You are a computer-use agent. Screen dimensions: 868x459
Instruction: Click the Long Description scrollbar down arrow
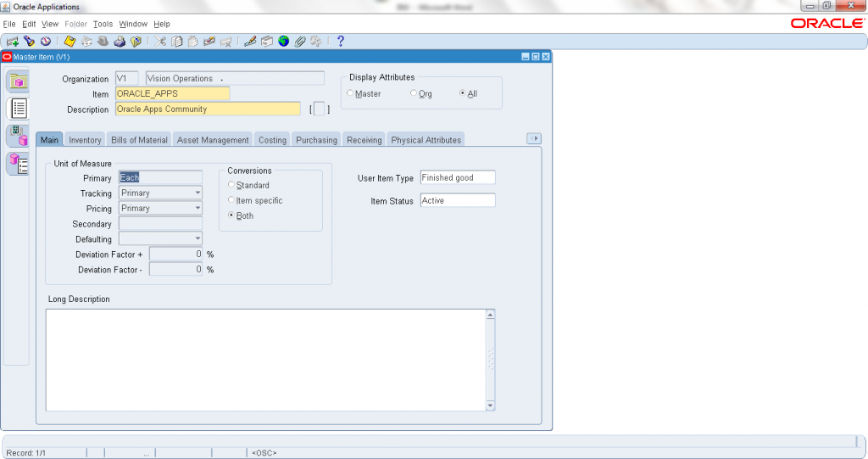(x=490, y=406)
